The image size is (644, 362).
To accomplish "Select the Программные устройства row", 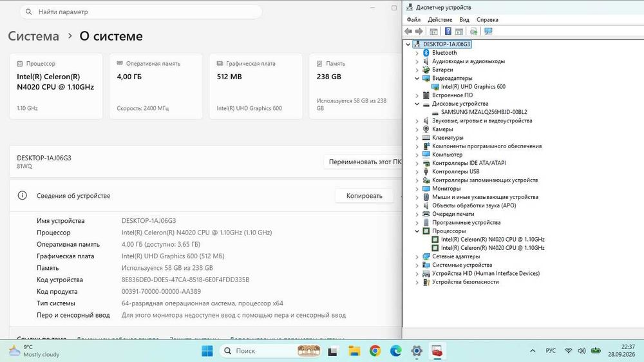I will pos(466,223).
